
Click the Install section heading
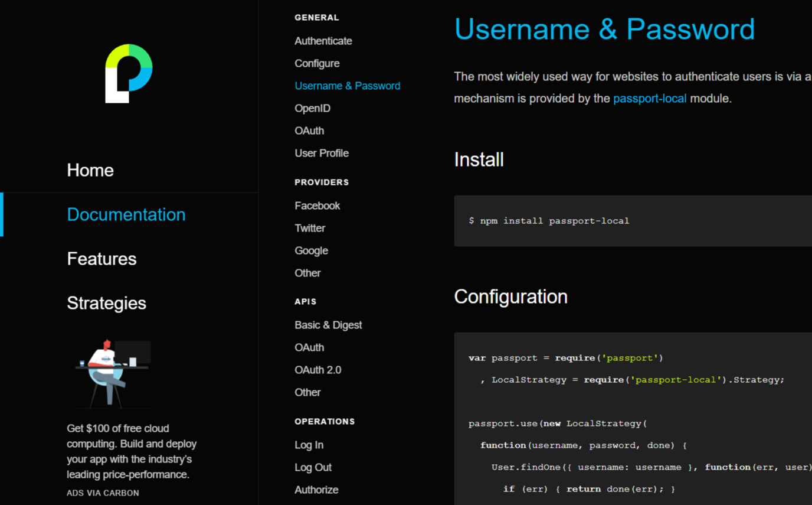[479, 159]
